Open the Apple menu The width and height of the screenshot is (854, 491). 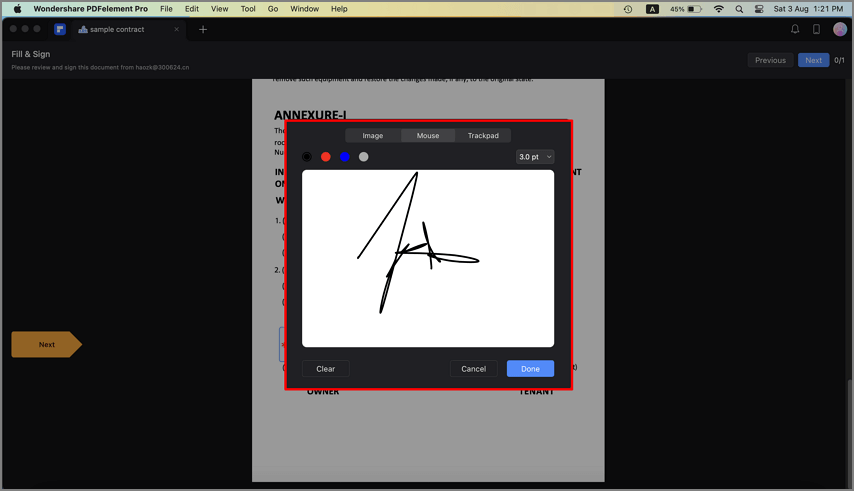pyautogui.click(x=17, y=9)
